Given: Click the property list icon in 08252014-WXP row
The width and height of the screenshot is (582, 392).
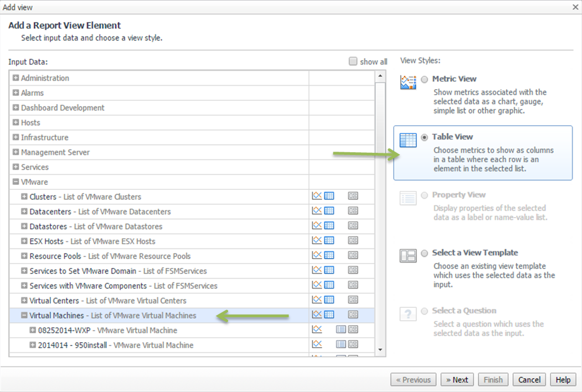Looking at the screenshot, I should [x=341, y=329].
